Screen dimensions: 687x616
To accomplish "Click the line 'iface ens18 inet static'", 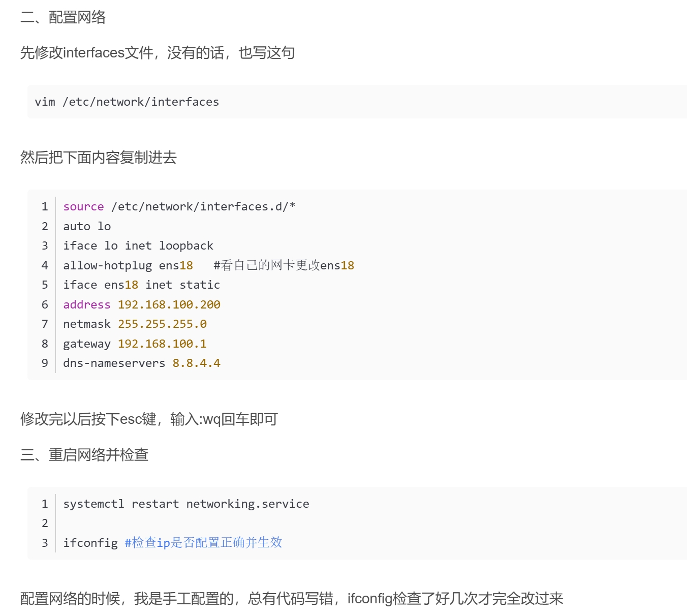I will [142, 285].
